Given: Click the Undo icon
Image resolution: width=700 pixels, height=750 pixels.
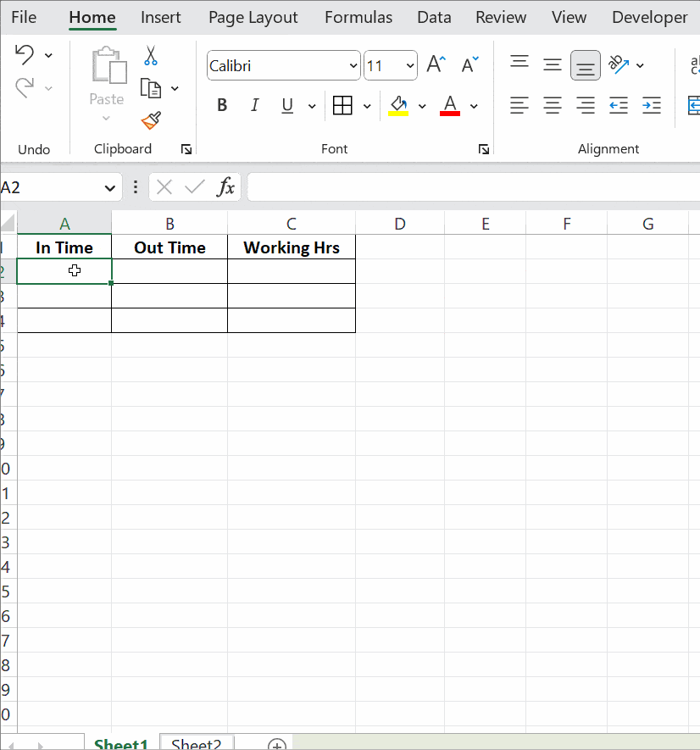Looking at the screenshot, I should tap(25, 53).
